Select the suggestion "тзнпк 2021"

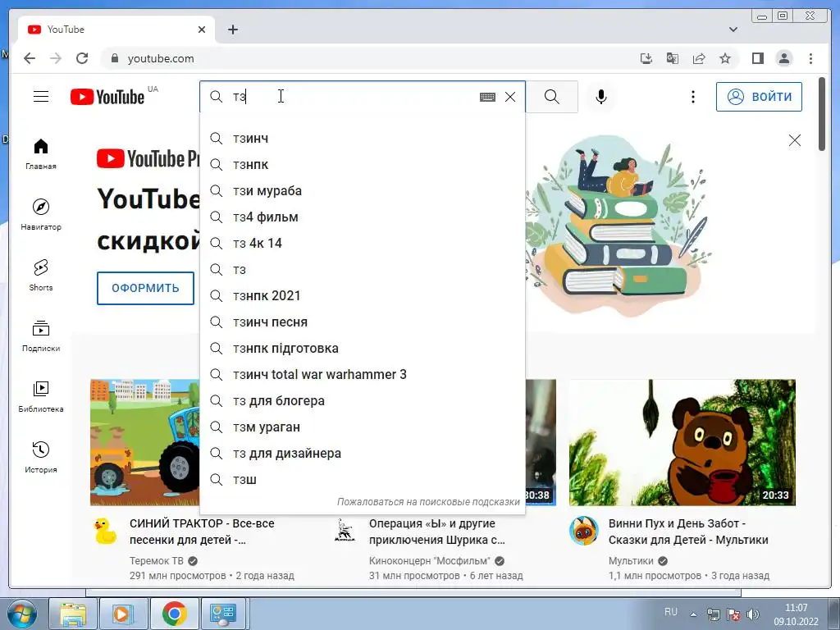coord(362,295)
